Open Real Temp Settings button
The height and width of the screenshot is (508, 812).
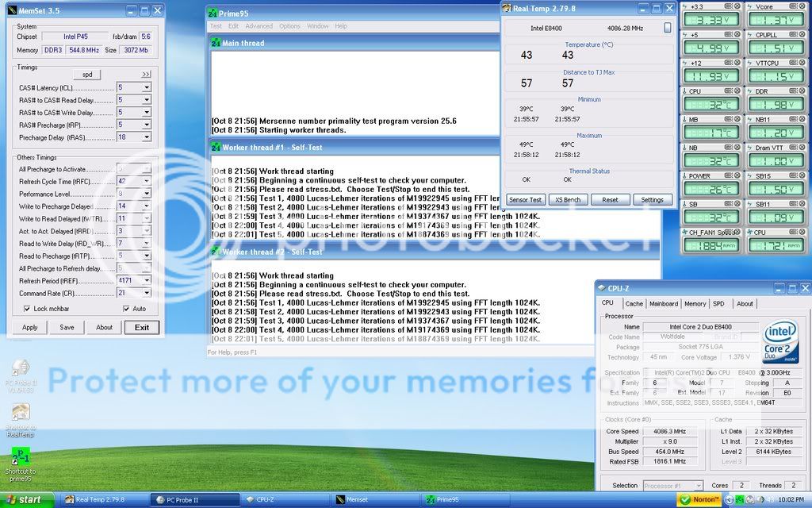pyautogui.click(x=652, y=199)
